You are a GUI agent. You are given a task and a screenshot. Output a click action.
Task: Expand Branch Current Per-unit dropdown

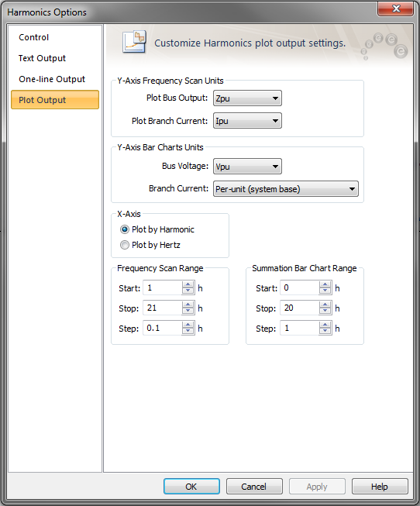pyautogui.click(x=286, y=189)
